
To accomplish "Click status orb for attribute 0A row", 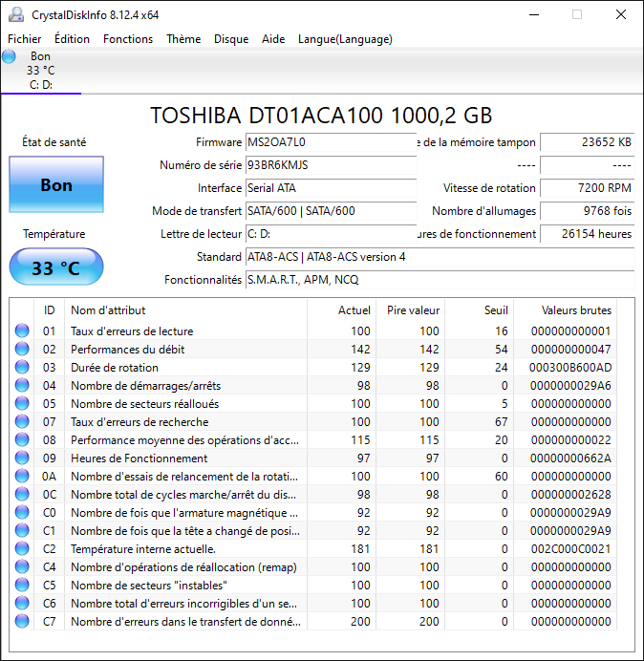I will point(22,476).
